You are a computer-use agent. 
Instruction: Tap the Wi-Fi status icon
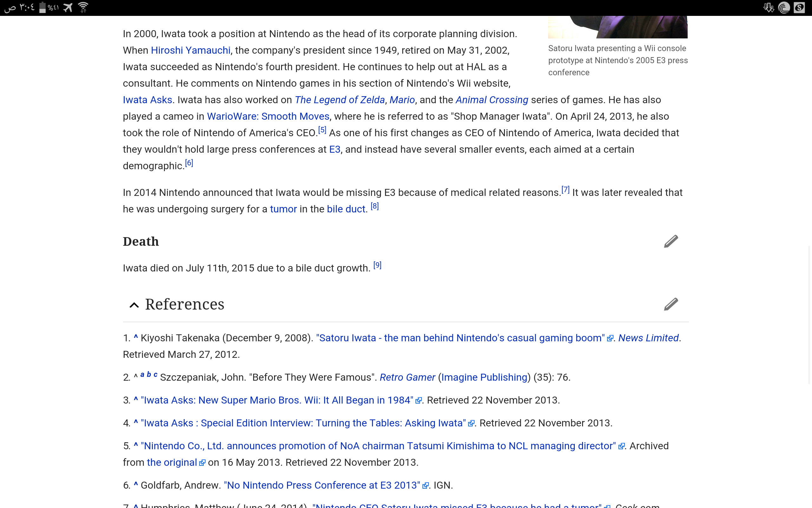83,7
